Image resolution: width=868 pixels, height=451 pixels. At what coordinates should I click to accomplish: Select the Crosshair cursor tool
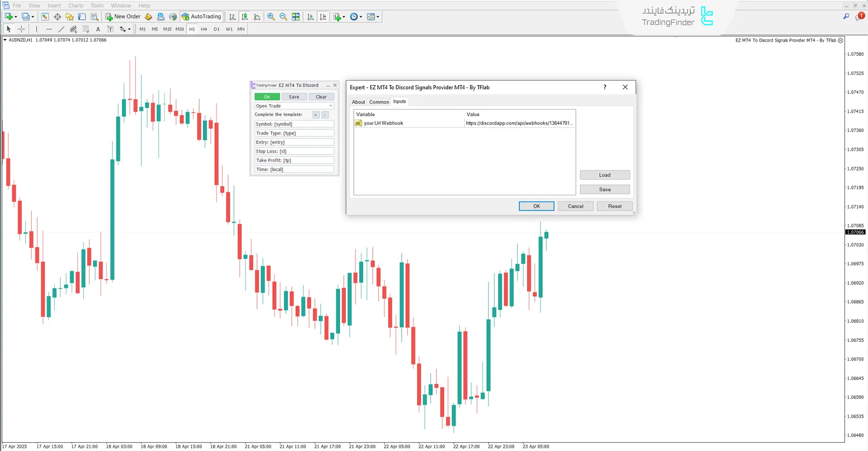pyautogui.click(x=21, y=29)
